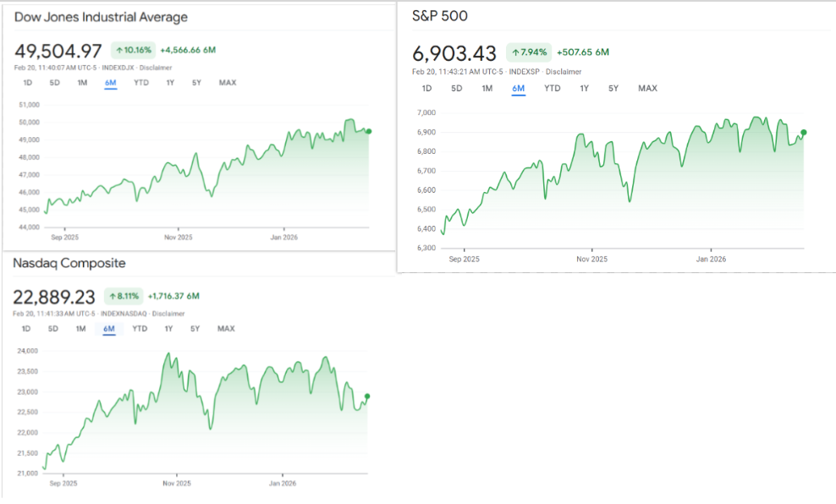Image resolution: width=836 pixels, height=504 pixels.
Task: Click the Nasdaq 8.11% change badge
Action: point(124,296)
